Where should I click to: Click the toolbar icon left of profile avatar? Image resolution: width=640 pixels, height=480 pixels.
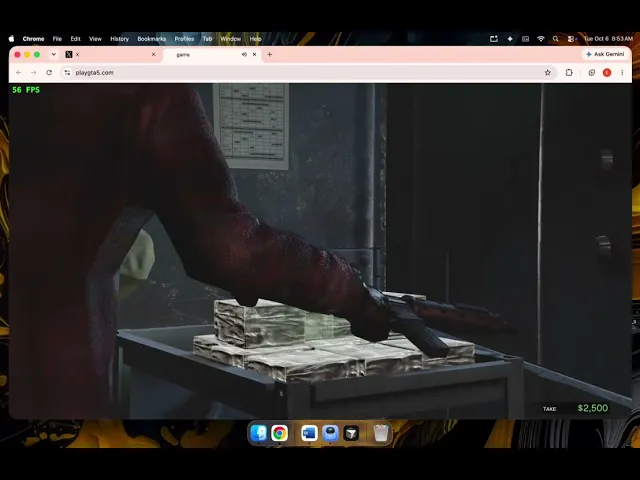pyautogui.click(x=591, y=73)
